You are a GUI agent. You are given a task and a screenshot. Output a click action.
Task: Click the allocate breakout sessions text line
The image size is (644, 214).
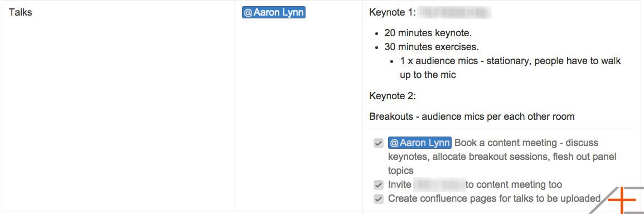(x=502, y=157)
